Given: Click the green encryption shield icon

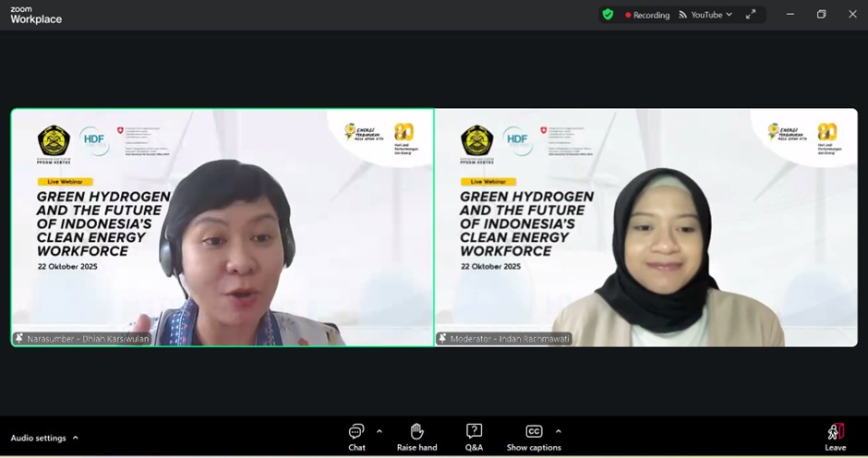Looking at the screenshot, I should [x=608, y=15].
